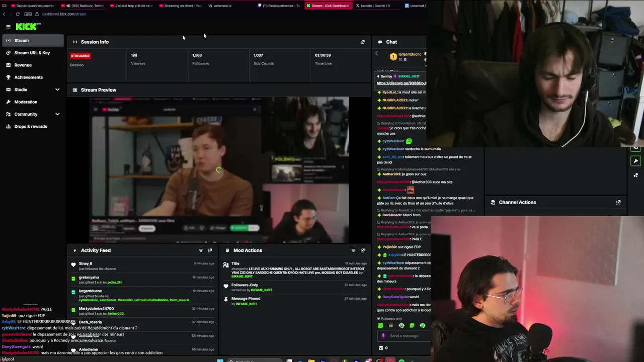The image size is (644, 362).
Task: Select the third emote in emote row
Action: pyautogui.click(x=401, y=325)
